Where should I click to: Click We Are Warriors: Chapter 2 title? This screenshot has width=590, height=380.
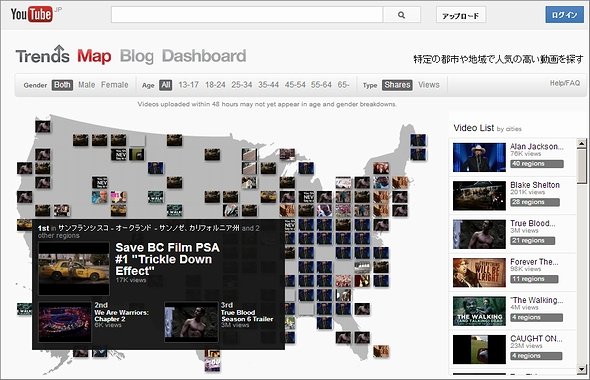121,316
